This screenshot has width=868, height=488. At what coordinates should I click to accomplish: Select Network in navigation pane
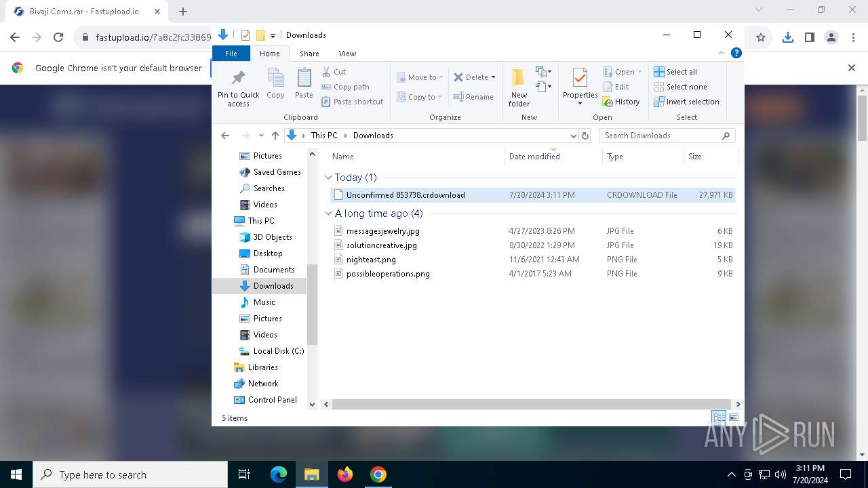(x=256, y=384)
